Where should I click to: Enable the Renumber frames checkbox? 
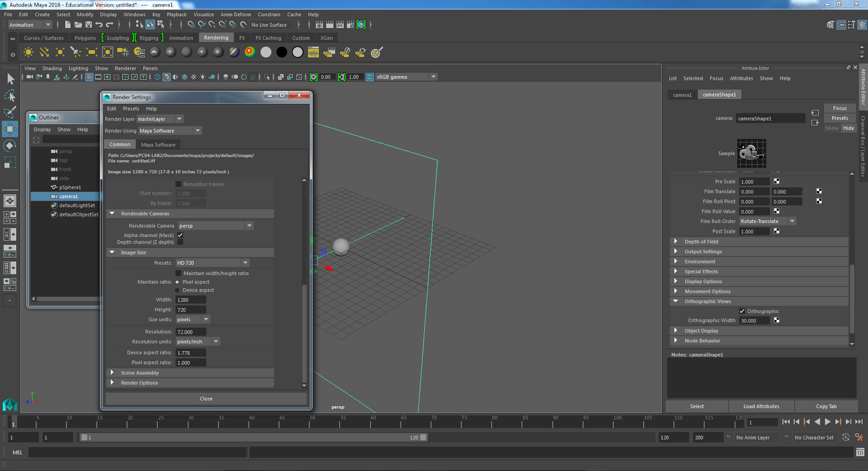coord(178,184)
